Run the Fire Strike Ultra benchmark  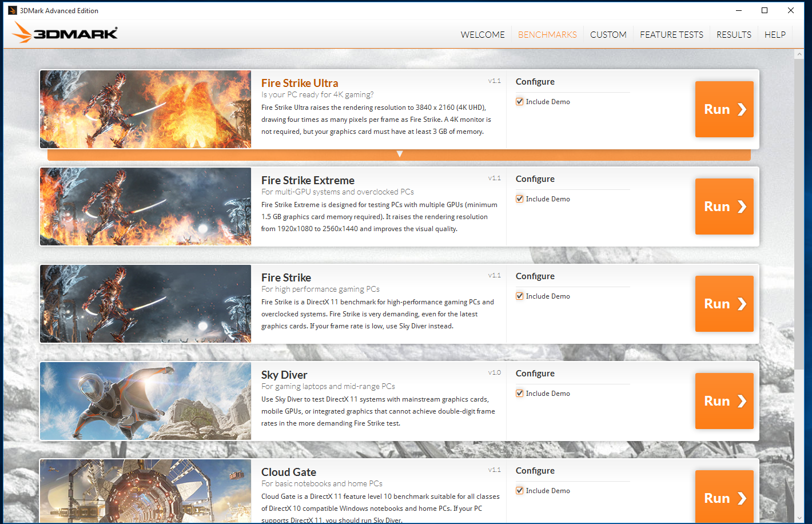(725, 109)
